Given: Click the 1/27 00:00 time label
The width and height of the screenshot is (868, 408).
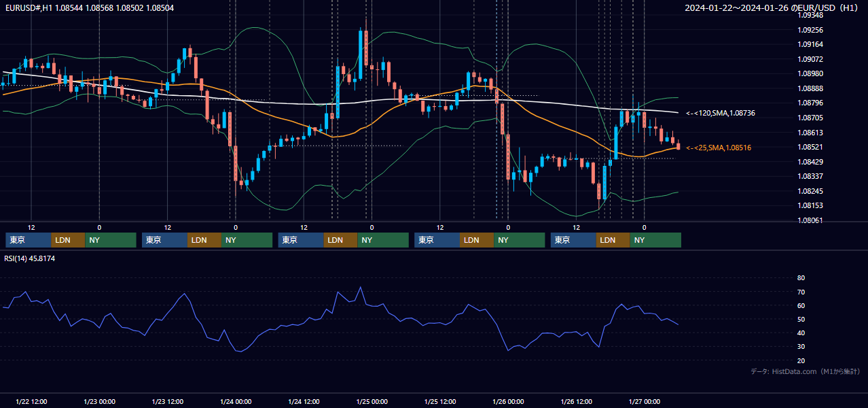Looking at the screenshot, I should (x=645, y=402).
